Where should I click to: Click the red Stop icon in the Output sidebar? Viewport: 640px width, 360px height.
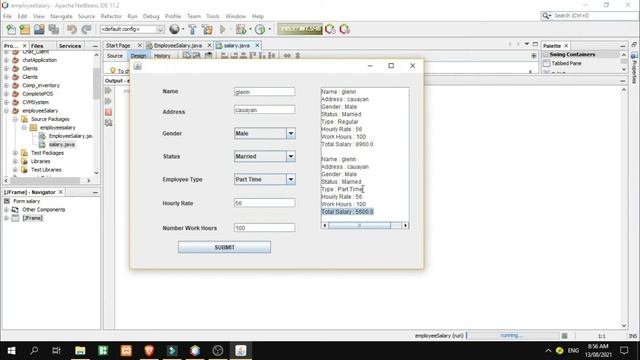109,112
